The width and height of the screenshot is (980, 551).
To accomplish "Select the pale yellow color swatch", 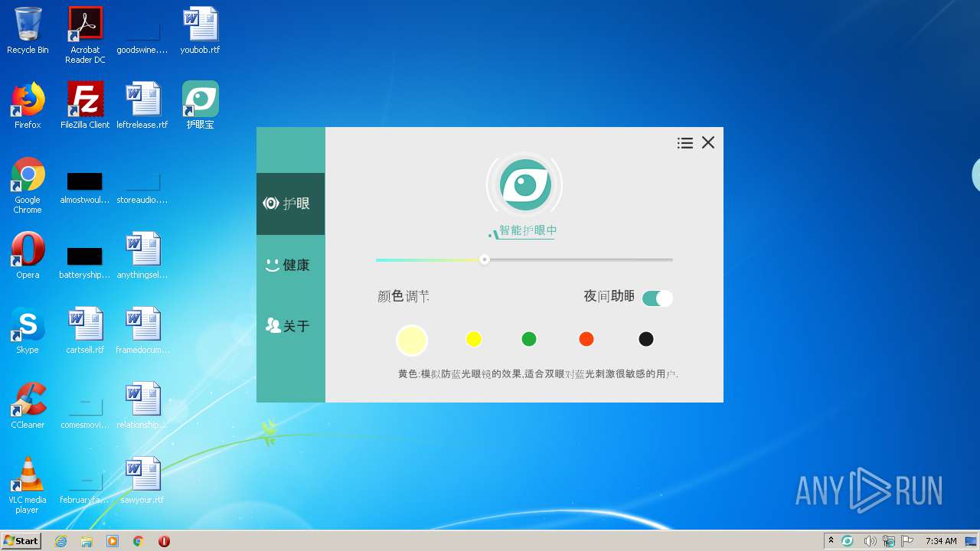I will [412, 340].
